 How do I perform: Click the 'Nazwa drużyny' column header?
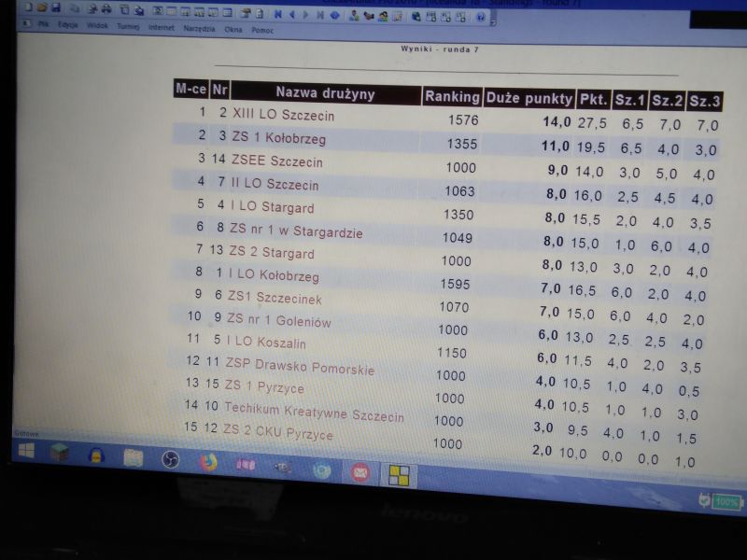click(x=325, y=92)
